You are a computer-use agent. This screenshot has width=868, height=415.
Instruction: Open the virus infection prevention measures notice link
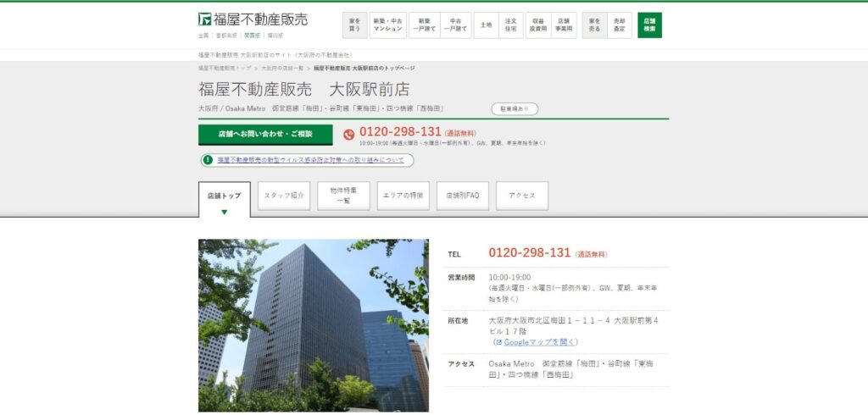click(x=310, y=160)
